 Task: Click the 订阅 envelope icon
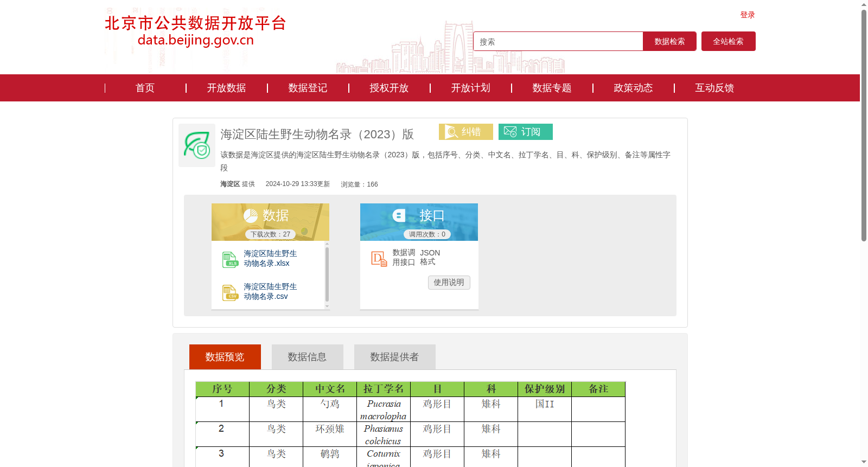(x=510, y=132)
